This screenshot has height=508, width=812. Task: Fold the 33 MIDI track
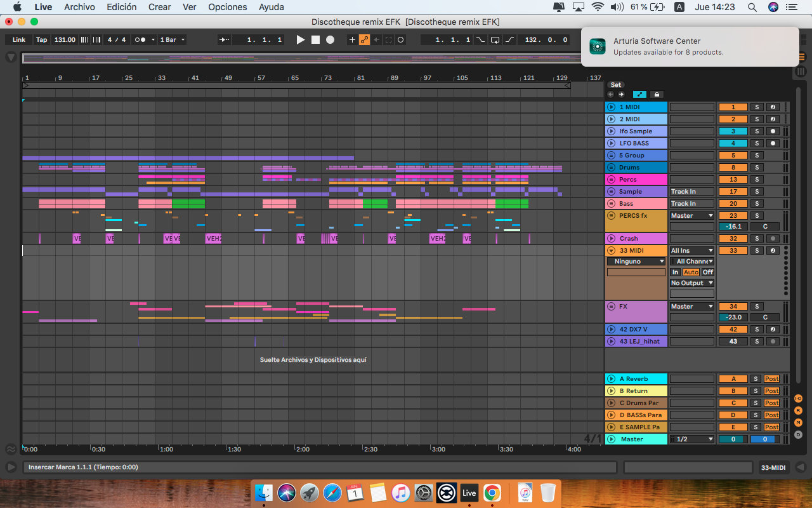pos(611,250)
